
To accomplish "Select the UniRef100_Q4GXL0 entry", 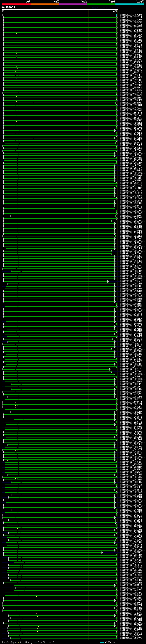I will [131, 376].
